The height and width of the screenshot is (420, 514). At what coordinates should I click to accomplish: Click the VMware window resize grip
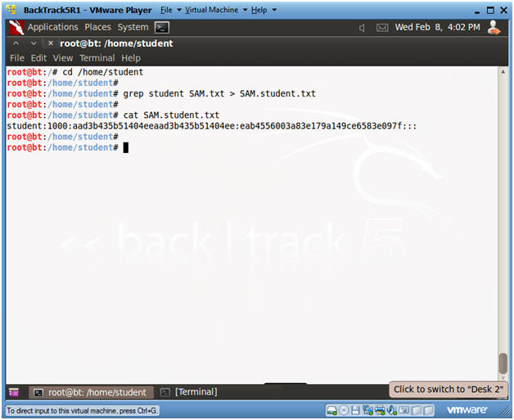click(503, 413)
